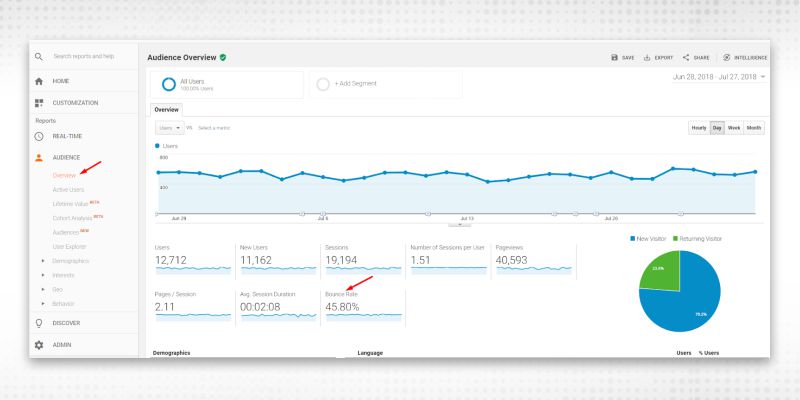Click the New Visitor blue legend swatch
Viewport: 800px width, 400px height.
(633, 239)
